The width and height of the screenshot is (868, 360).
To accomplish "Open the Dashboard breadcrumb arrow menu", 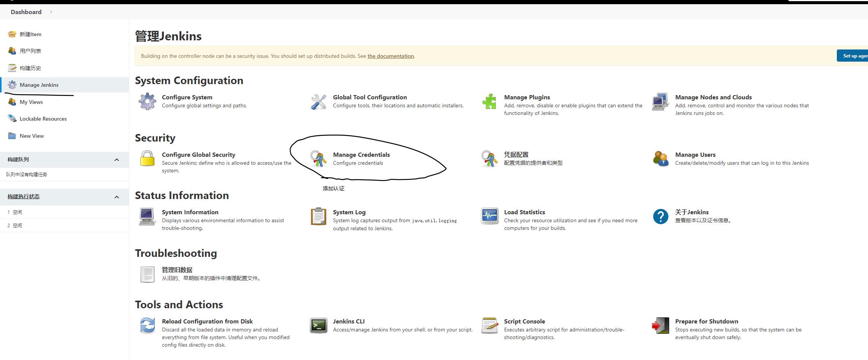I will 51,12.
